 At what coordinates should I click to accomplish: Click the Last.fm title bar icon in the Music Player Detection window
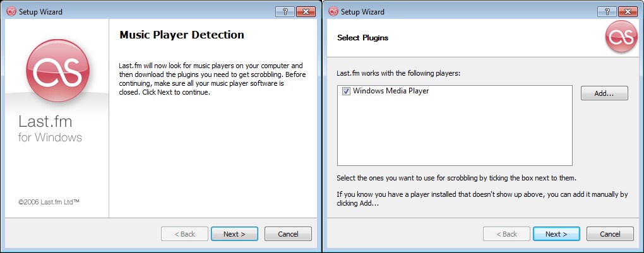tap(11, 11)
